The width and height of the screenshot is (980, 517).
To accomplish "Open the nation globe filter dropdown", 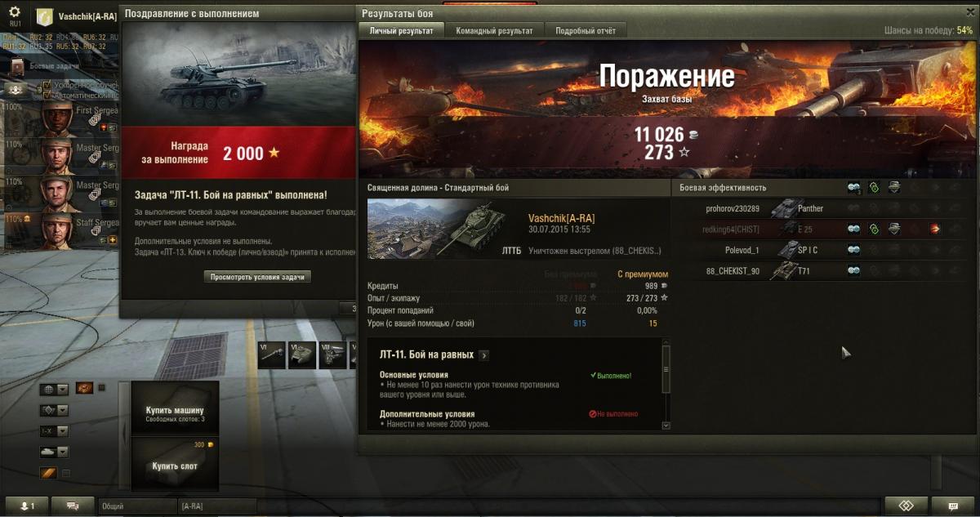I will [x=54, y=389].
